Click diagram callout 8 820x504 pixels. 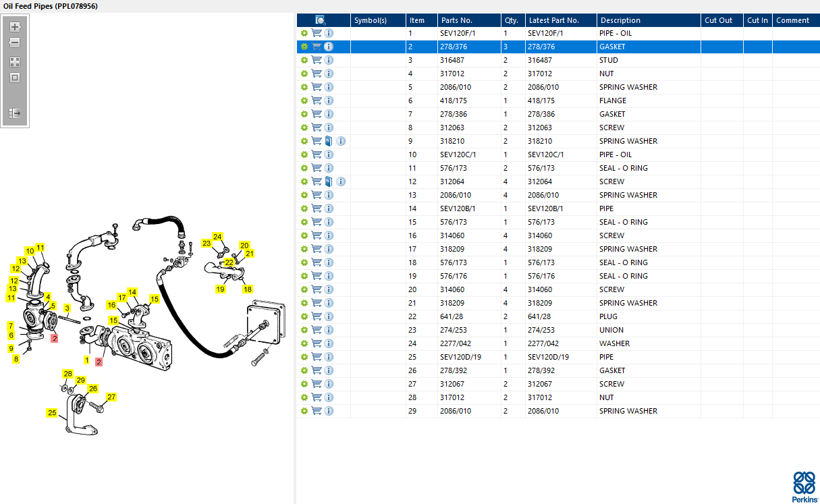coord(16,359)
